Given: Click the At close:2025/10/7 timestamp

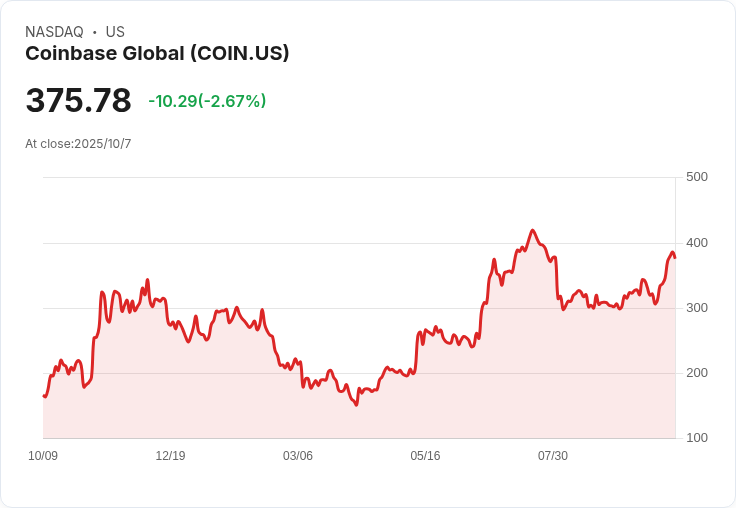Looking at the screenshot, I should tap(78, 144).
